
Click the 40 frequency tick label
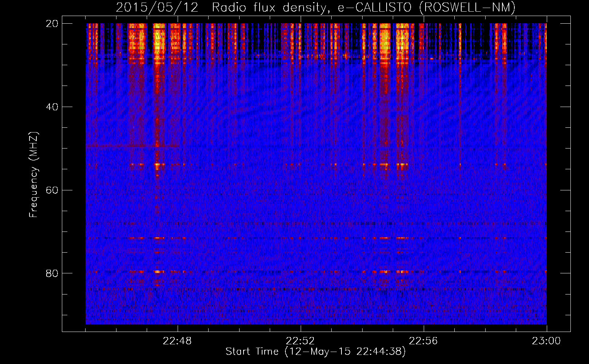(x=52, y=107)
